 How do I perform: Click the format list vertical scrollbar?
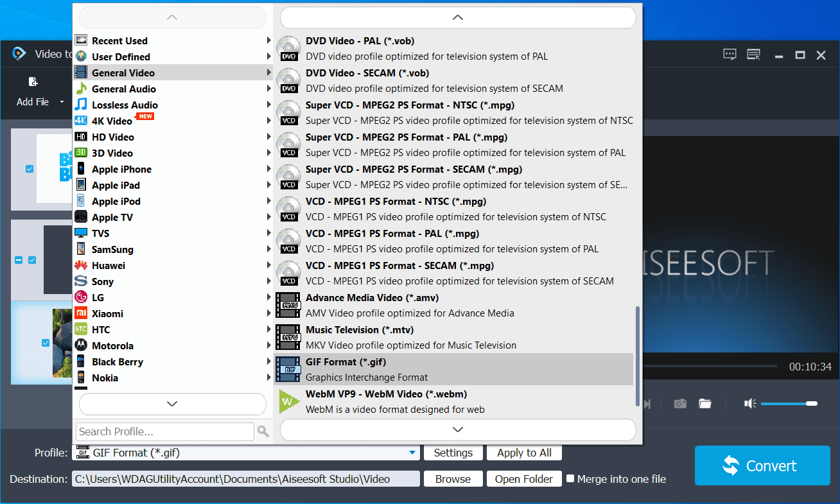(637, 356)
